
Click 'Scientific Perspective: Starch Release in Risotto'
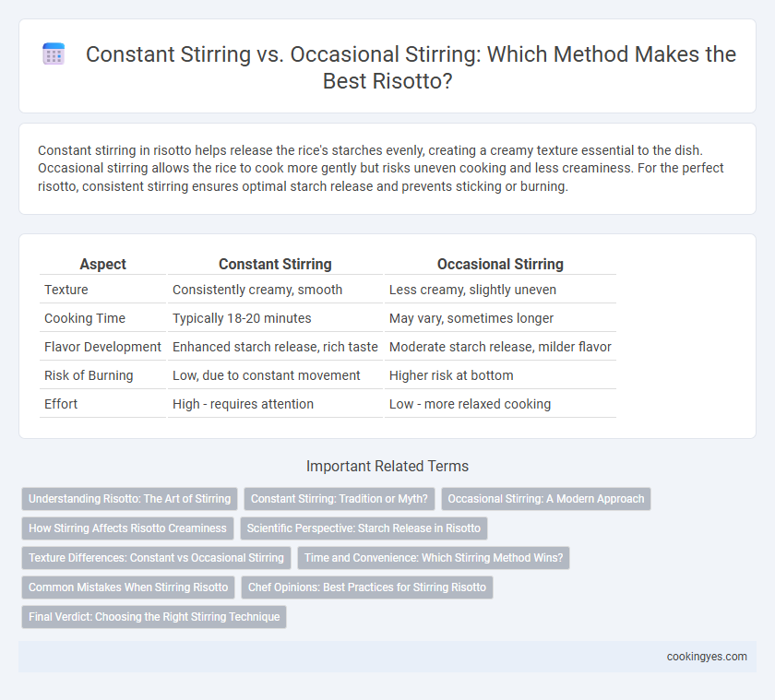[364, 528]
